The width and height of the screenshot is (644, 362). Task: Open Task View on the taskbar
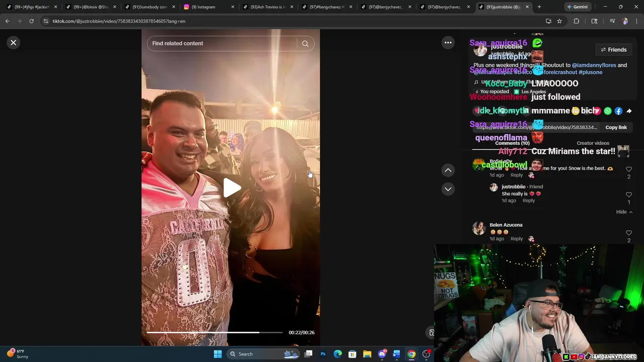308,354
